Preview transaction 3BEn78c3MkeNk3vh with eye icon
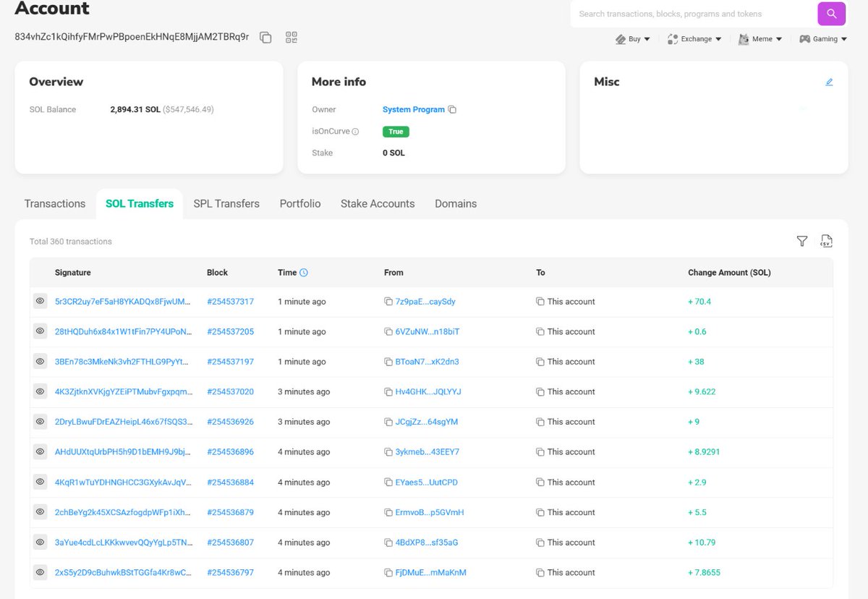This screenshot has width=868, height=599. pos(41,361)
